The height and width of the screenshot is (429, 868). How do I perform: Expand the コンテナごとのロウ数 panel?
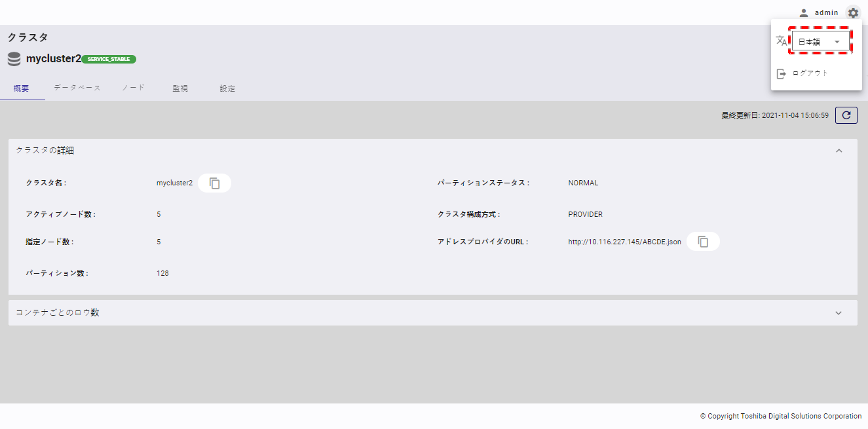click(432, 313)
